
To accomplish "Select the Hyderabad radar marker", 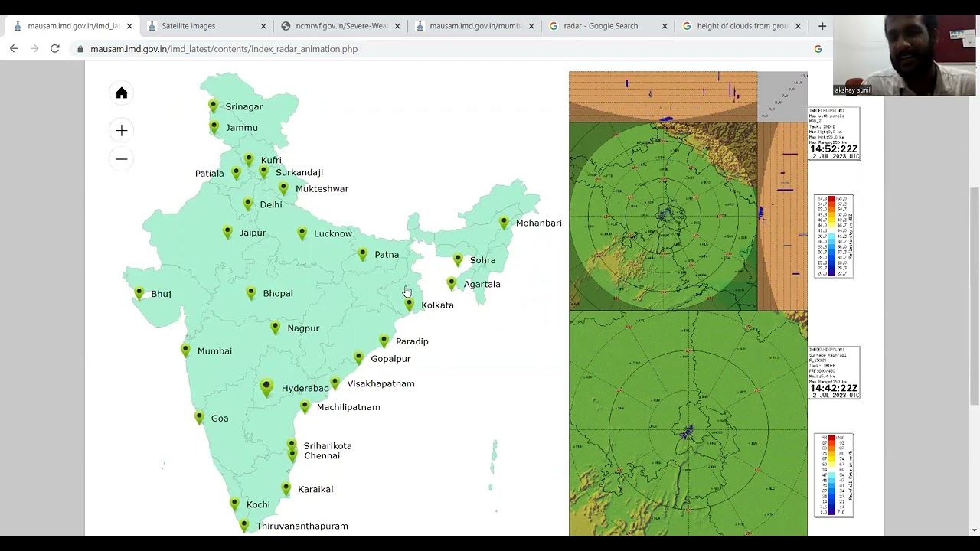I will 266,387.
